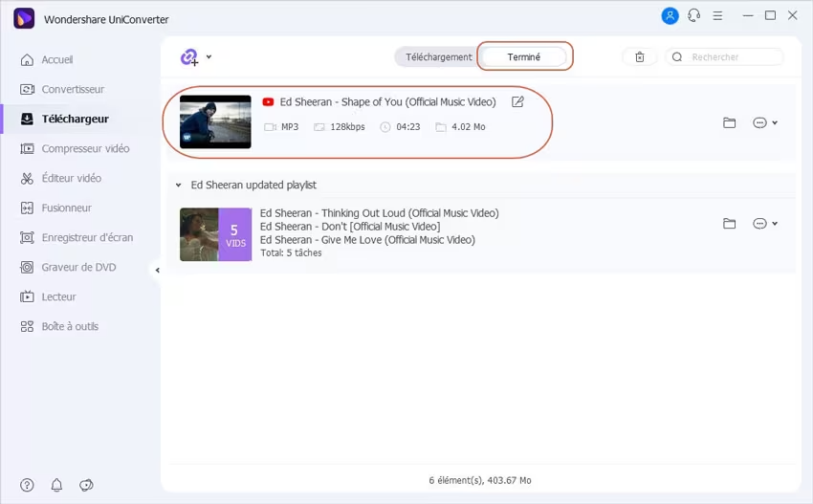Click more options icon for the playlist
Viewport: 813px width, 504px height.
[x=759, y=224]
